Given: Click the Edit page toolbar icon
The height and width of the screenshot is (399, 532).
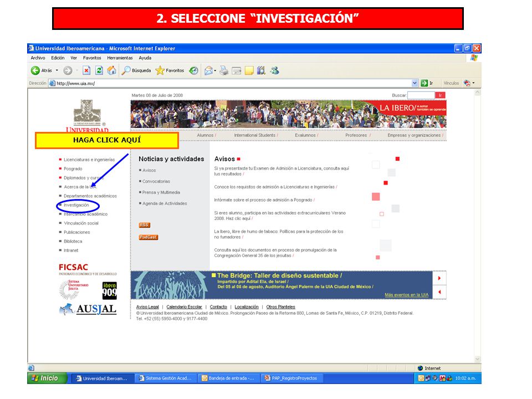Looking at the screenshot, I should pos(237,70).
